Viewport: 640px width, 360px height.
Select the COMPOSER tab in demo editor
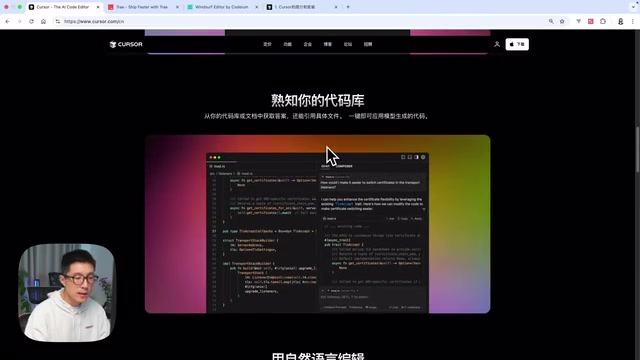[344, 166]
